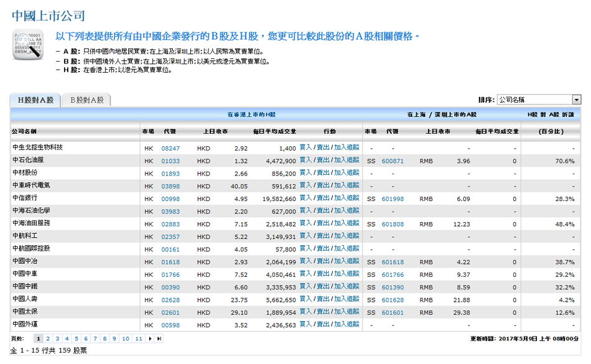Image resolution: width=591 pixels, height=364 pixels.
Task: Open A-share code 601808 link
Action: (393, 224)
